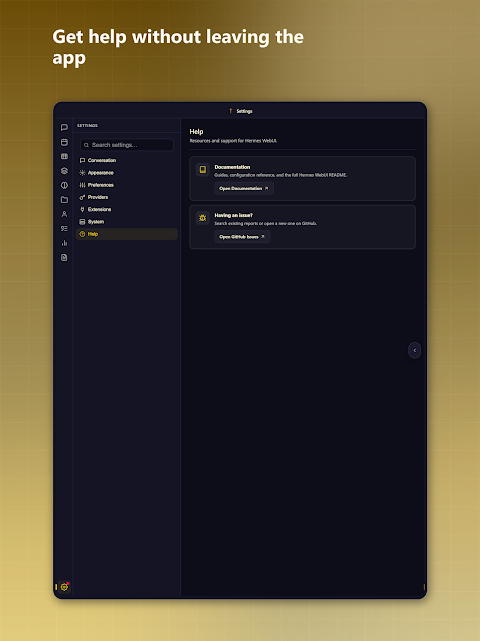Click the SETTINGS sidebar header label
480x641 pixels.
87,126
